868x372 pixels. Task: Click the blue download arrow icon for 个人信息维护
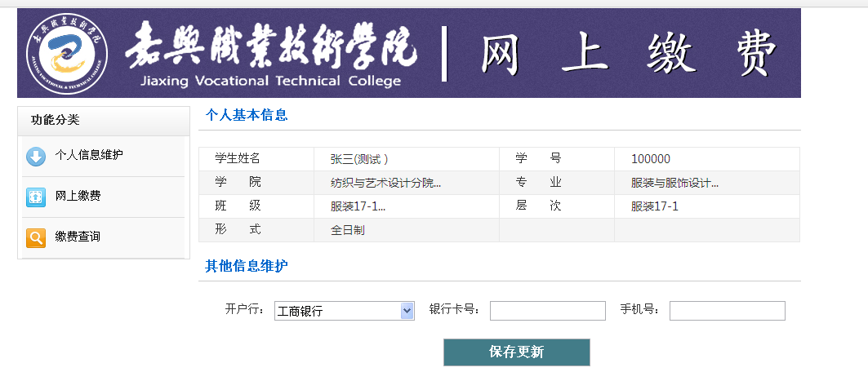[x=36, y=156]
